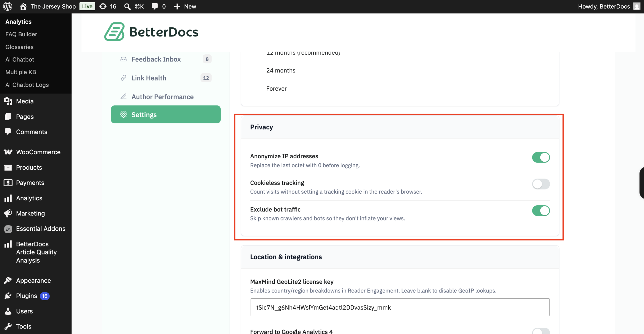Click the Appearance brush icon

coord(8,280)
